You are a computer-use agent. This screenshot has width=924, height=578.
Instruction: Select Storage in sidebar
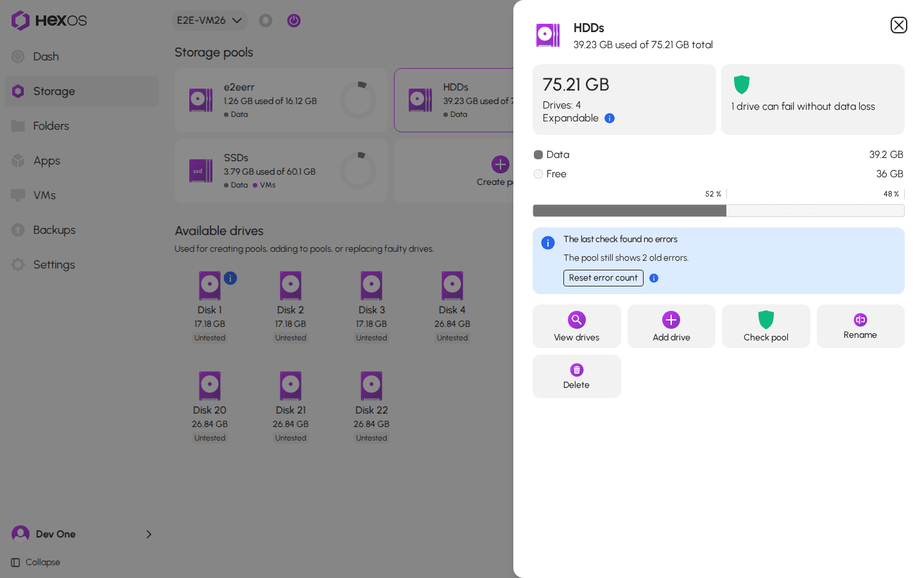82,91
